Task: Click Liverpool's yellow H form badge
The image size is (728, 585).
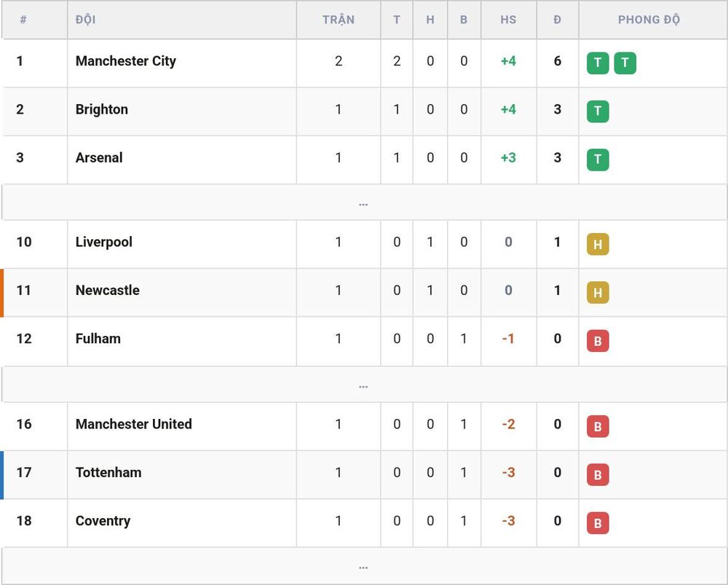Action: click(x=598, y=244)
